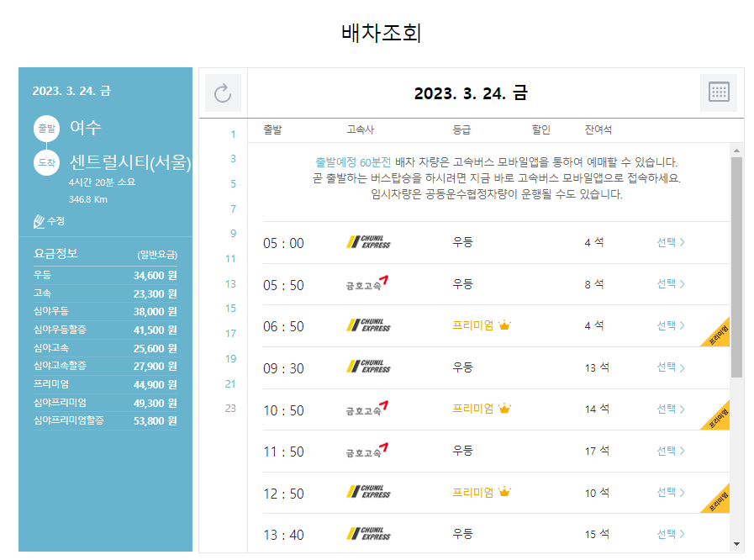Click the 고속 23,300 원 fare row
The width and height of the screenshot is (754, 560).
[x=105, y=293]
